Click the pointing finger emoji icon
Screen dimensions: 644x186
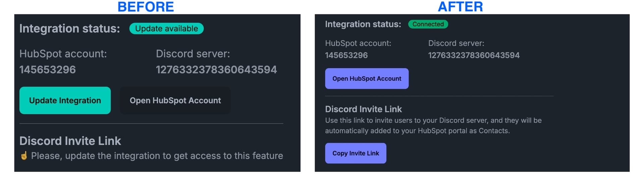pyautogui.click(x=24, y=156)
